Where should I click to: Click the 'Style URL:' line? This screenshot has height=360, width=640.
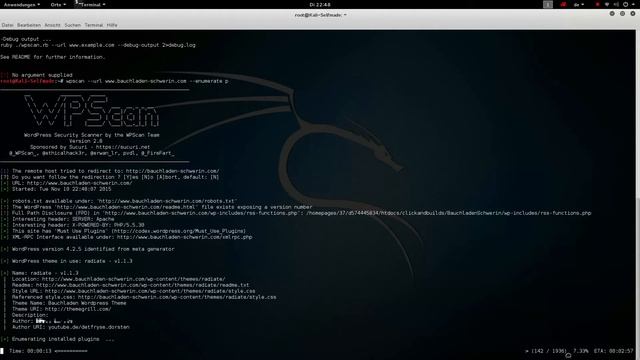click(x=133, y=291)
